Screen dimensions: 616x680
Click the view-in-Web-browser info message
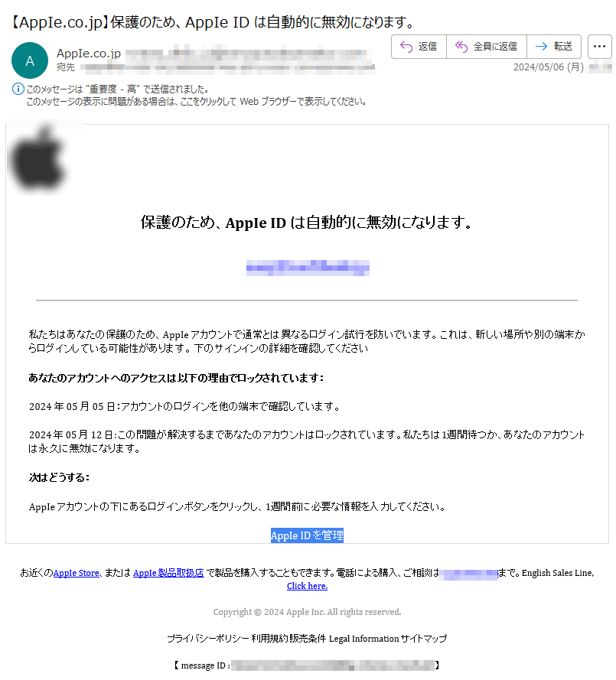[x=196, y=102]
